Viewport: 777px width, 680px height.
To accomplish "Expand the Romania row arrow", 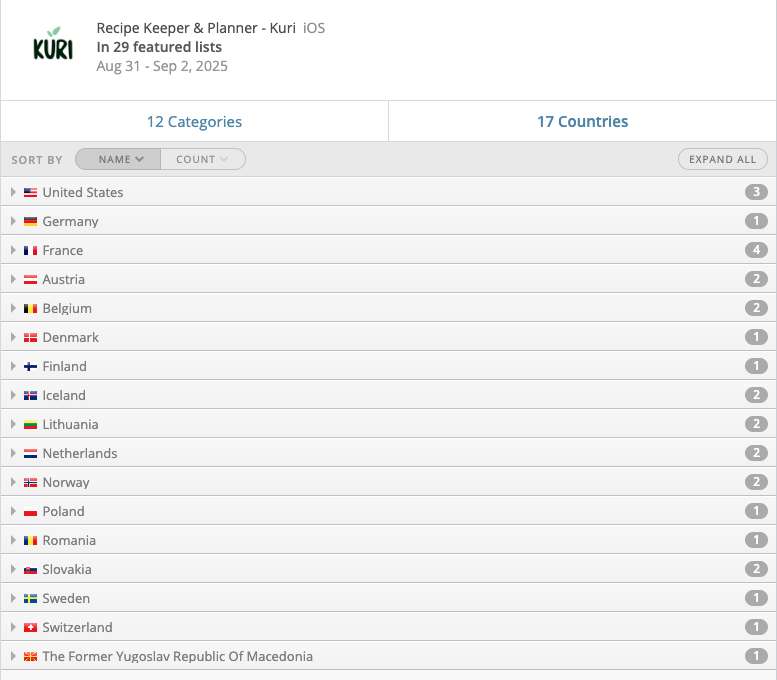I will [x=13, y=540].
